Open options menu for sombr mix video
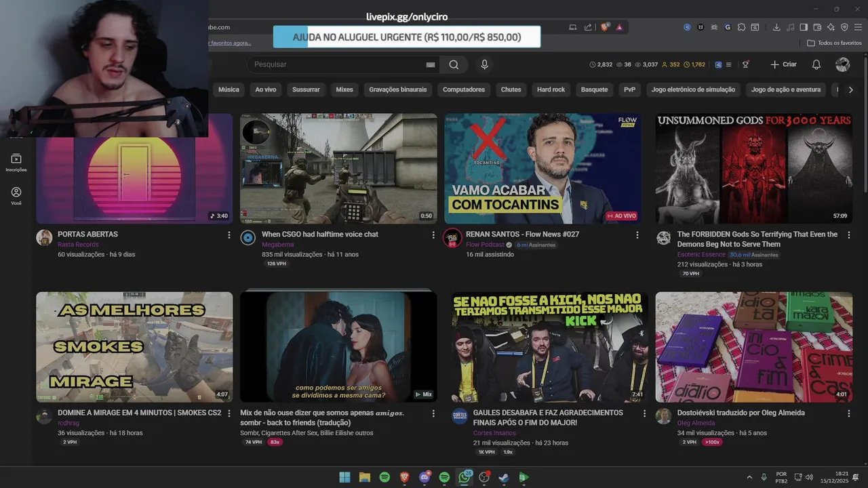 [433, 413]
